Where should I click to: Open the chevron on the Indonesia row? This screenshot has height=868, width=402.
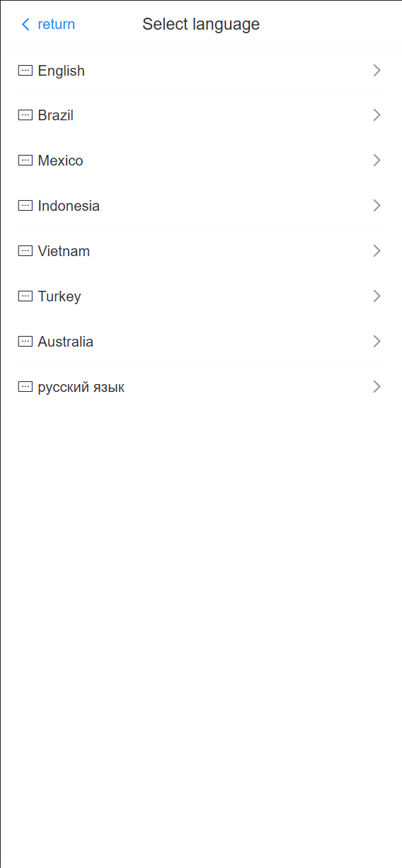pos(377,206)
